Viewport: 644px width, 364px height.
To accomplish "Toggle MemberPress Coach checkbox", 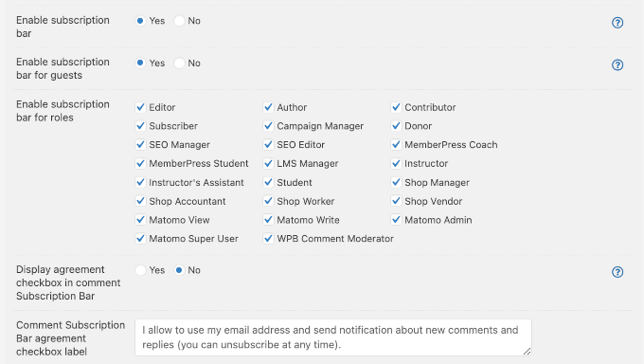I will click(x=396, y=145).
